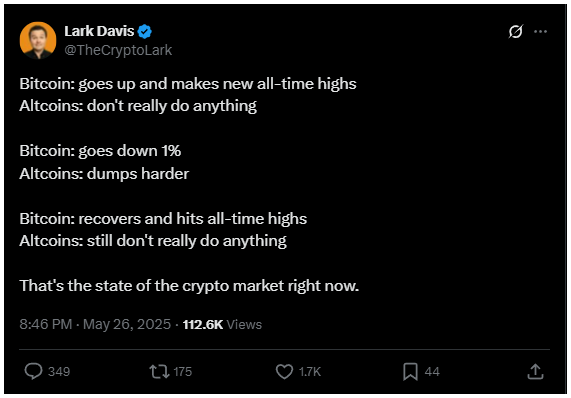Click the Lark Davis display name

pyautogui.click(x=99, y=31)
